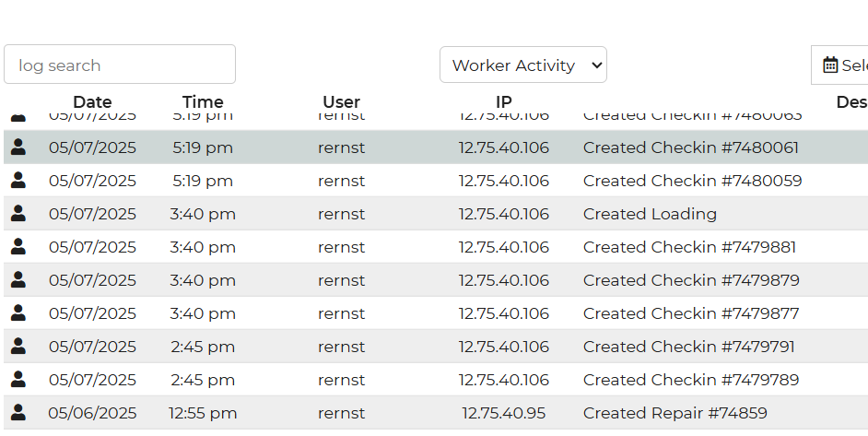
Task: Click IP address 12.75.40.95
Action: point(503,413)
